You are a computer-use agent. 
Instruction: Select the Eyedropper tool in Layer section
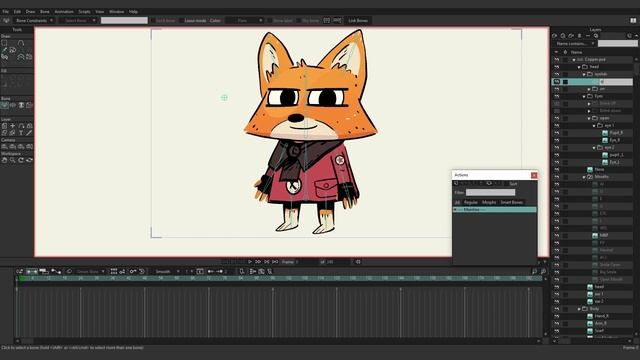point(29,133)
